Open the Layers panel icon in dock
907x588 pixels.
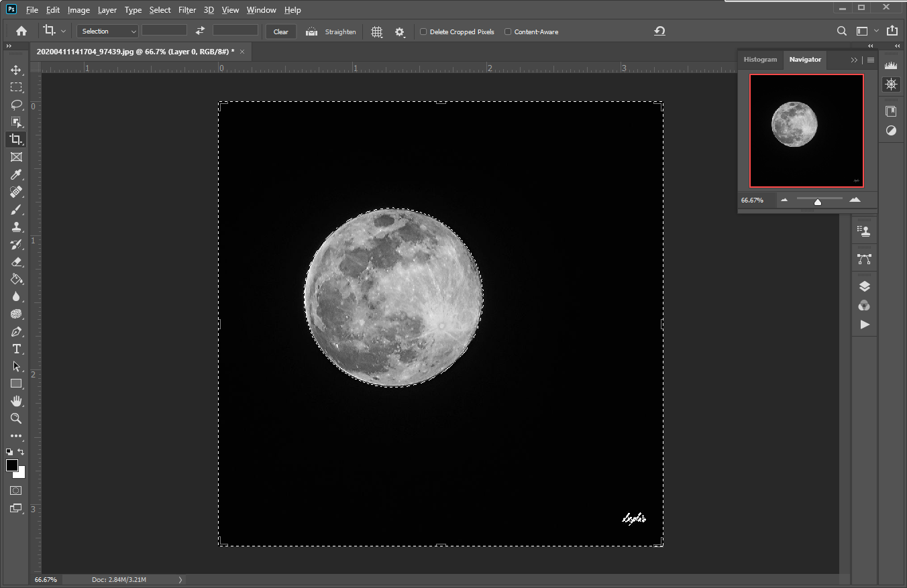pyautogui.click(x=864, y=286)
